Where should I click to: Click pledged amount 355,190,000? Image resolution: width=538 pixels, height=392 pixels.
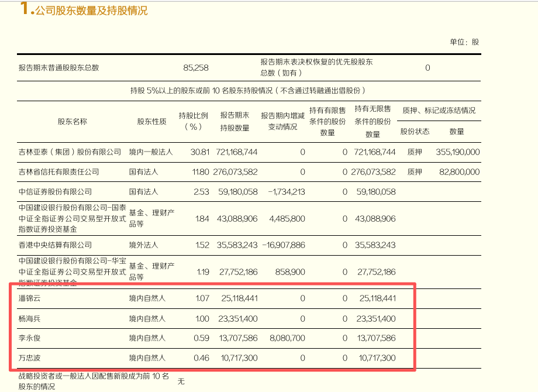(x=458, y=152)
